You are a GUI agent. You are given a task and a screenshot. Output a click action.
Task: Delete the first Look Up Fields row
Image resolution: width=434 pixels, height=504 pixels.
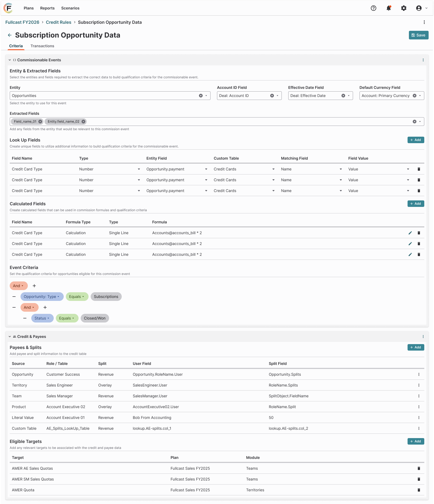(419, 169)
